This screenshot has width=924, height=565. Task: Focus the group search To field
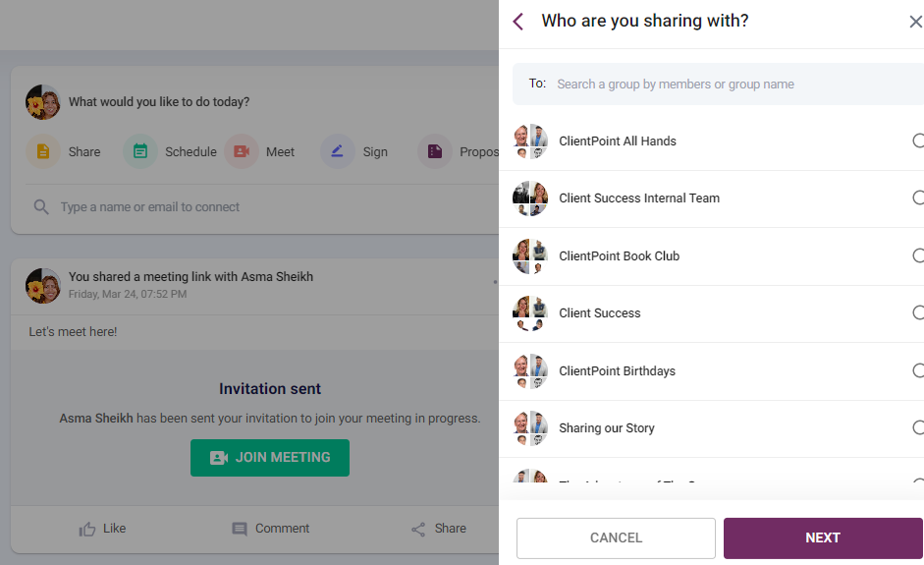pos(719,85)
